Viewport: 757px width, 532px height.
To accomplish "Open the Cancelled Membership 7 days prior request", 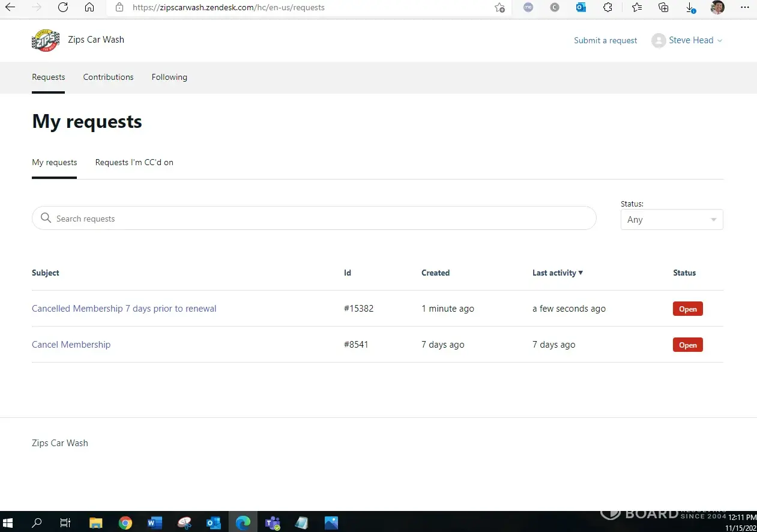I will point(124,309).
